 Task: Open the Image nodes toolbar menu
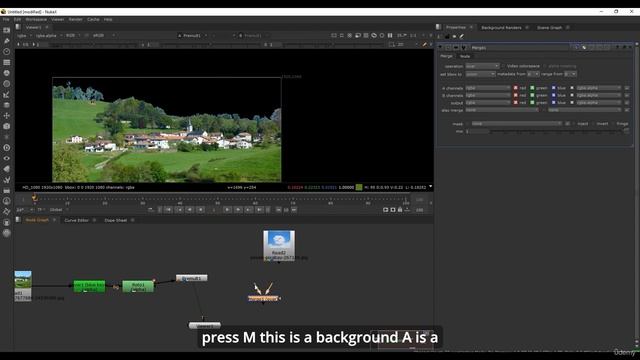tap(7, 30)
